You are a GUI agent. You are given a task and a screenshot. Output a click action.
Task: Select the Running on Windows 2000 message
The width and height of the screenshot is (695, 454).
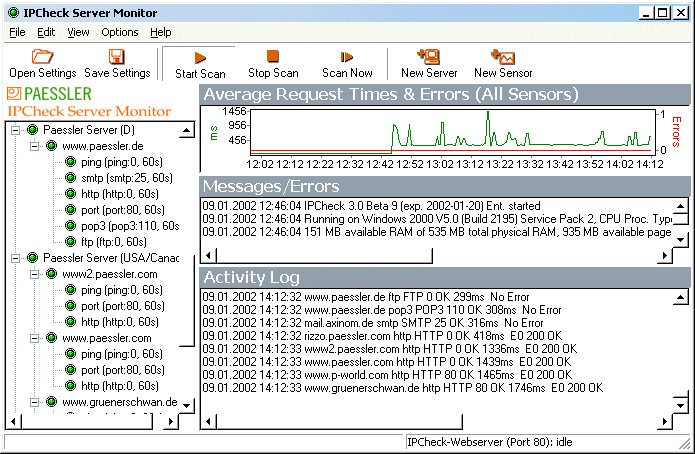point(437,219)
